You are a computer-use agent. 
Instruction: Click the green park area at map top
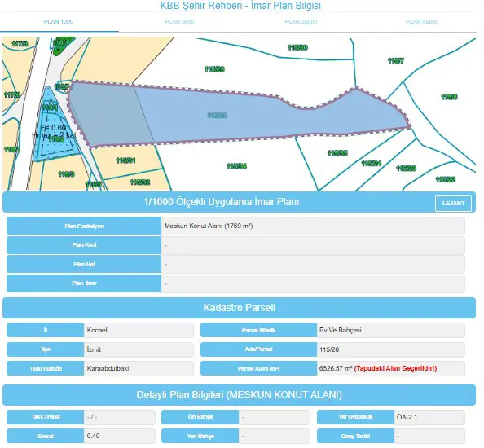pyautogui.click(x=63, y=46)
